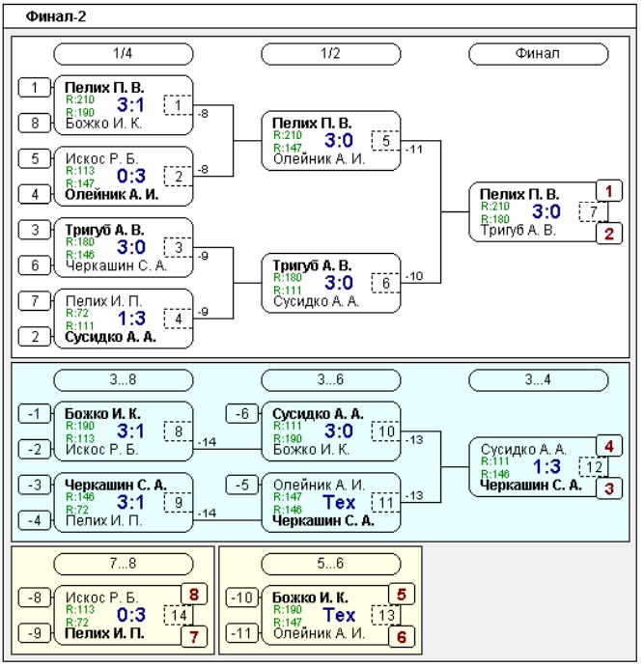Viewport: 644px width, 667px height.
Task: Click 1:3 score in 3...4 match
Action: [x=546, y=467]
